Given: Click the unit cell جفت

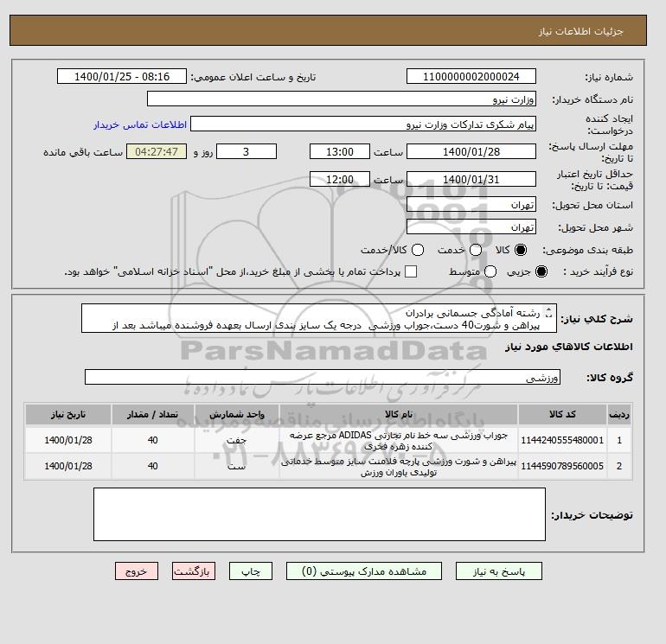Looking at the screenshot, I should pyautogui.click(x=237, y=441).
